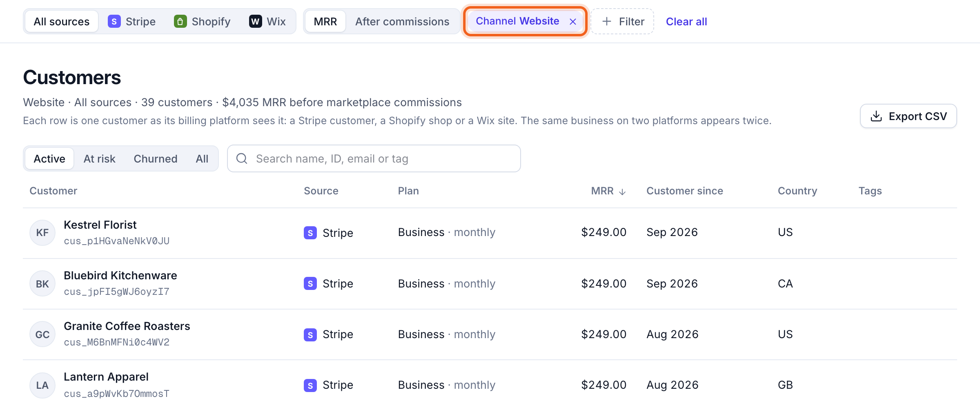
Task: Sort by the Source column header
Action: (321, 191)
